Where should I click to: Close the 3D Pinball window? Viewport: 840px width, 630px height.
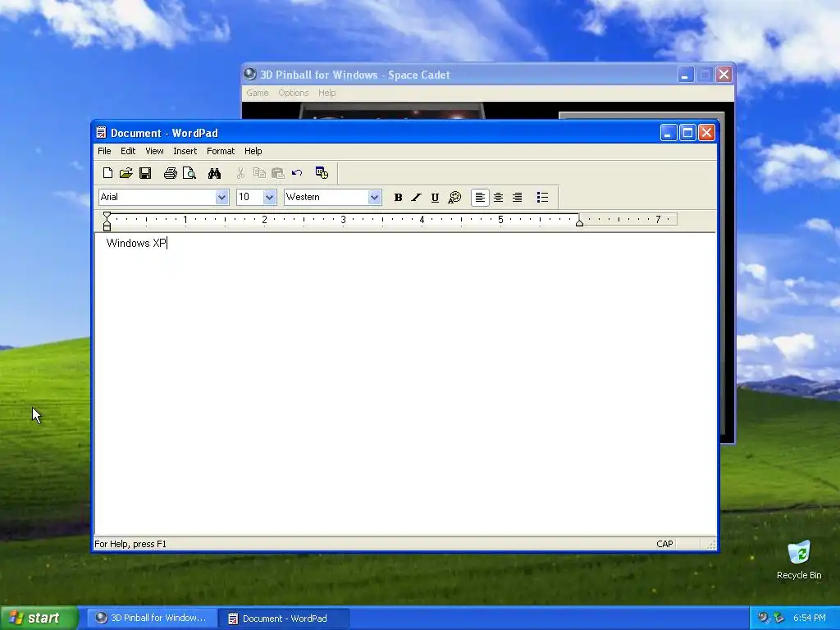[724, 75]
